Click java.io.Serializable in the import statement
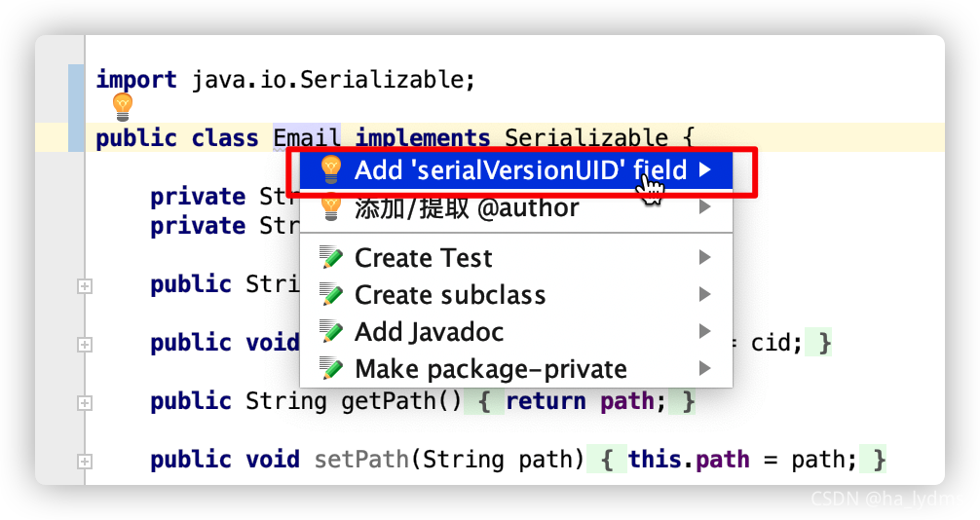The image size is (980, 520). (x=327, y=80)
